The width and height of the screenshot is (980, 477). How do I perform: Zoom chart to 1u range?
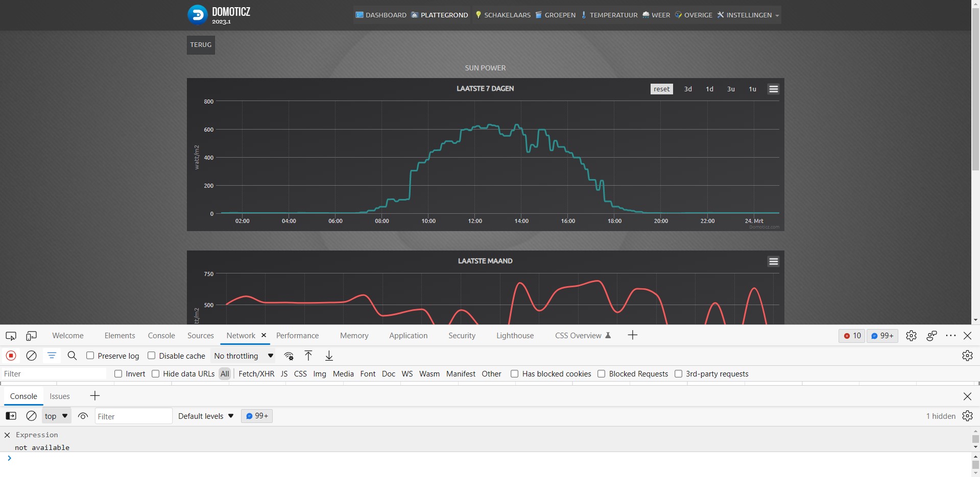(752, 89)
